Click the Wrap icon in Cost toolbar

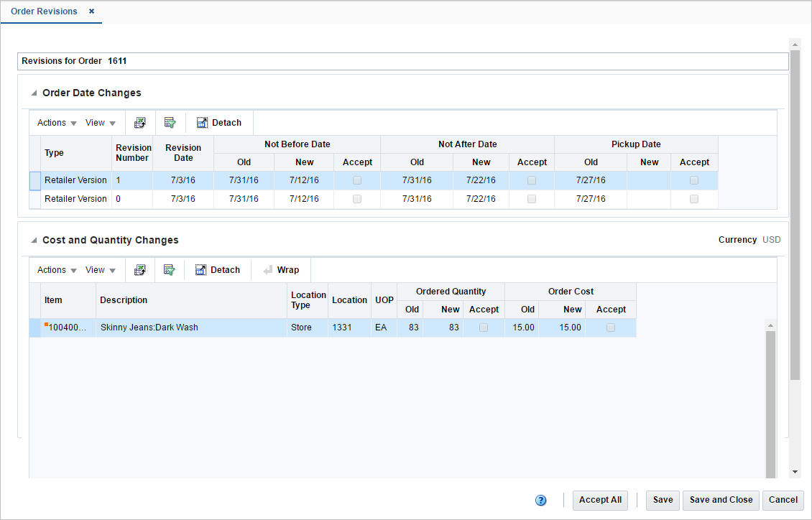(x=267, y=269)
